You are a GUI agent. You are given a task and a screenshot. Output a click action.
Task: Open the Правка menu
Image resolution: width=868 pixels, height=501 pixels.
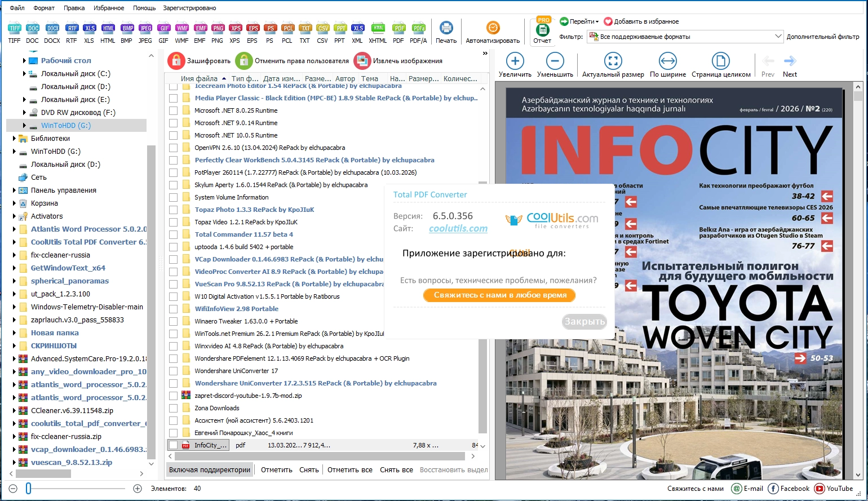(74, 8)
